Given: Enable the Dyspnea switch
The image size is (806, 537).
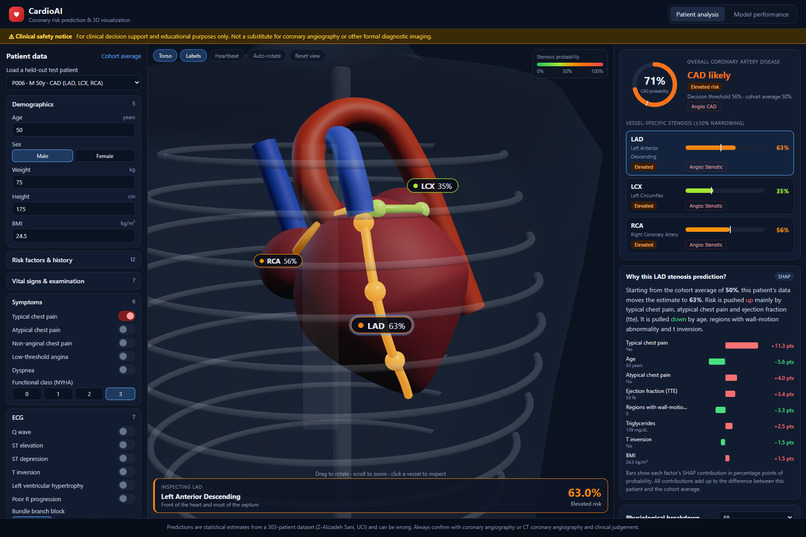Looking at the screenshot, I should [126, 369].
